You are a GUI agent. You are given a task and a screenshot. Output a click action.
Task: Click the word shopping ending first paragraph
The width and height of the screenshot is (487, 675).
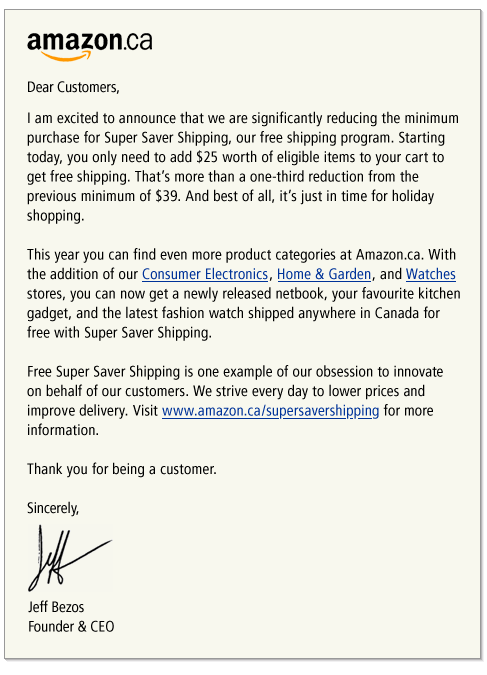[56, 216]
